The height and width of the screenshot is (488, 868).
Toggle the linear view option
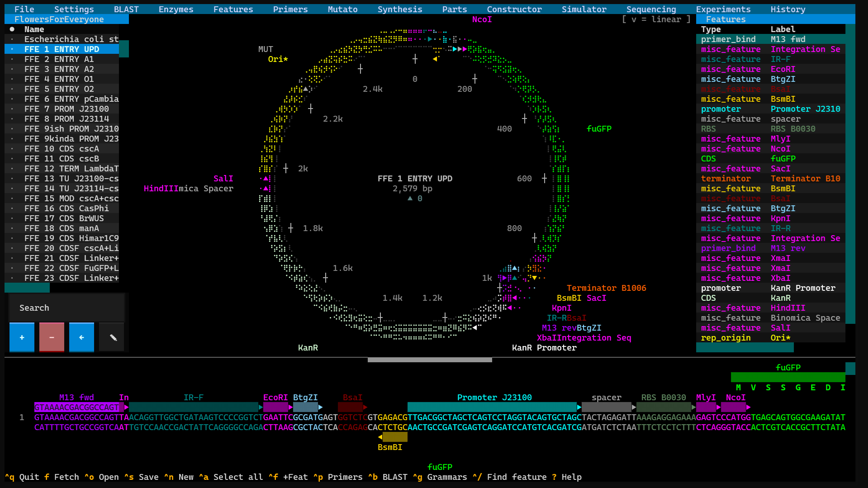(656, 19)
